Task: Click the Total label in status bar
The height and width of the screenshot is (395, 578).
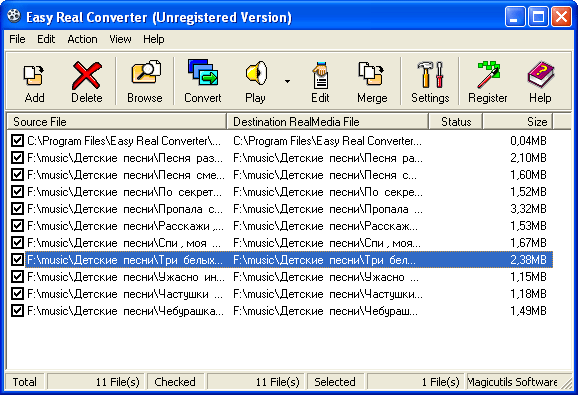Action: pyautogui.click(x=25, y=382)
